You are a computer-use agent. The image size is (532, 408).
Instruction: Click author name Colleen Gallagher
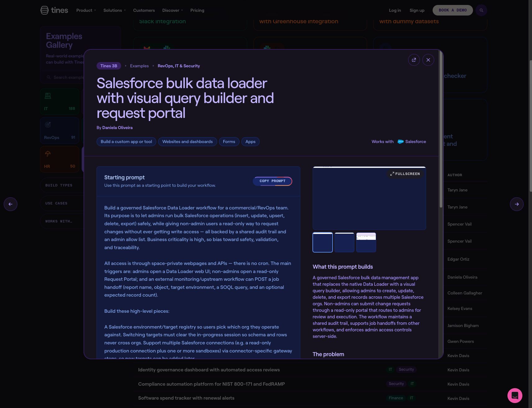(x=465, y=293)
